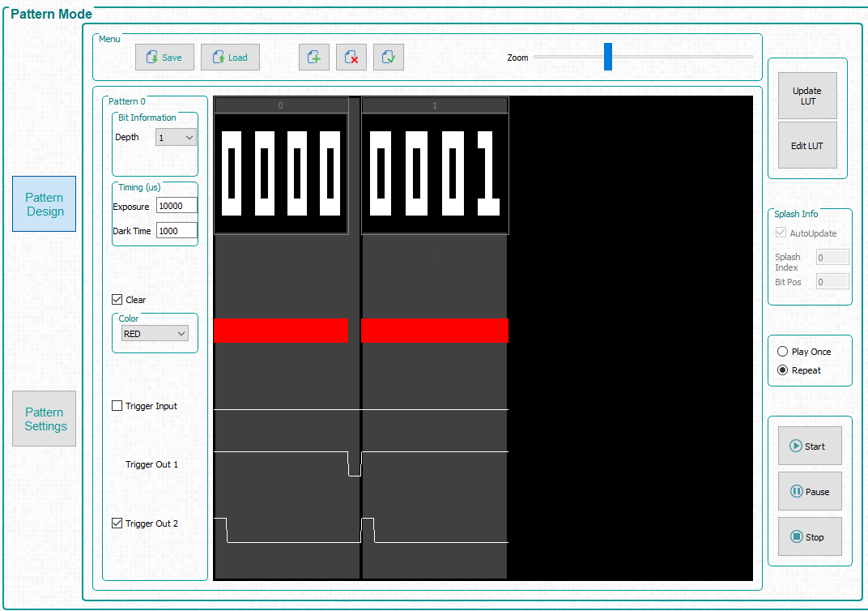Uncheck the Clear checkbox
Screen dimensions: 868x611
[117, 300]
